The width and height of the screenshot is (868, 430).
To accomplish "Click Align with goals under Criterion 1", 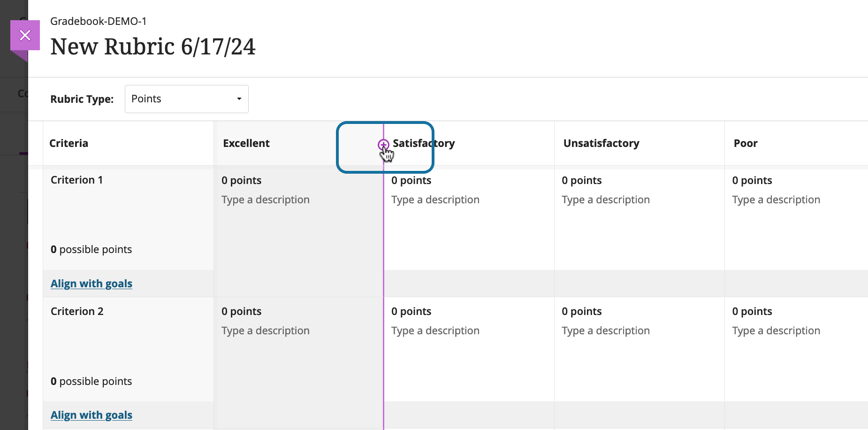I will 91,284.
